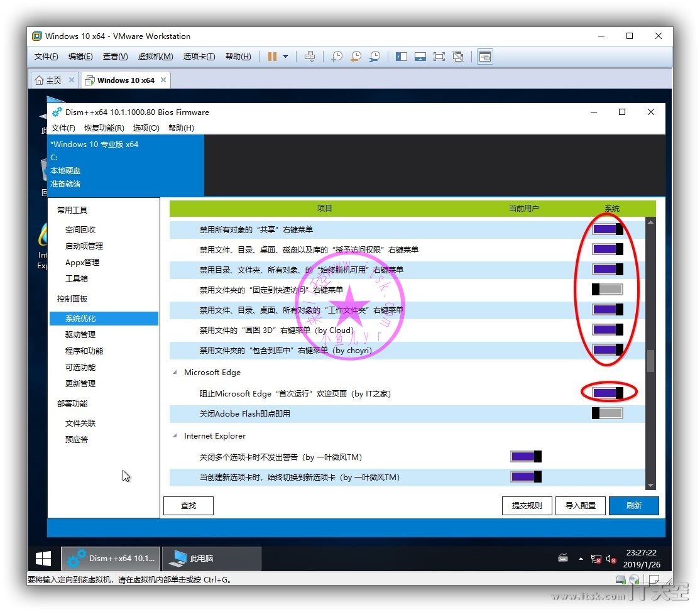
Task: Click the touch keyboard tray icon
Action: [x=563, y=557]
